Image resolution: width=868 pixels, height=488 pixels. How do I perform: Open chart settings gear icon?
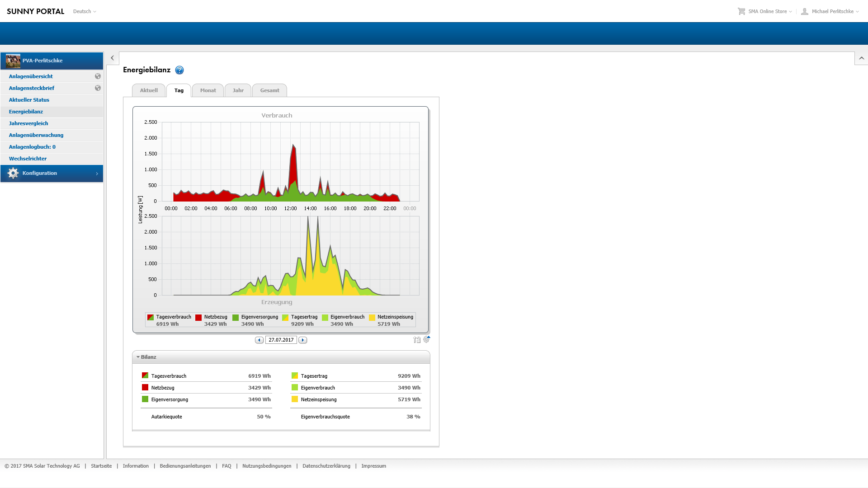426,339
